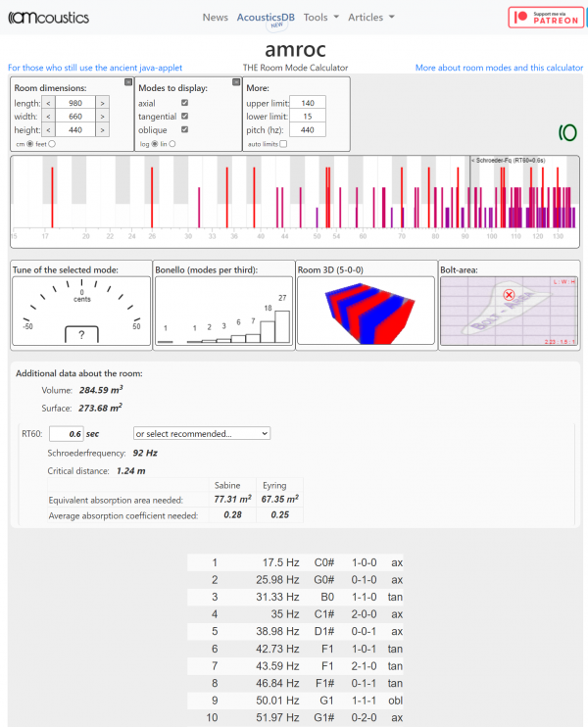Collapse the Modes to display panel icon
Image resolution: width=588 pixels, height=727 pixels.
(235, 83)
